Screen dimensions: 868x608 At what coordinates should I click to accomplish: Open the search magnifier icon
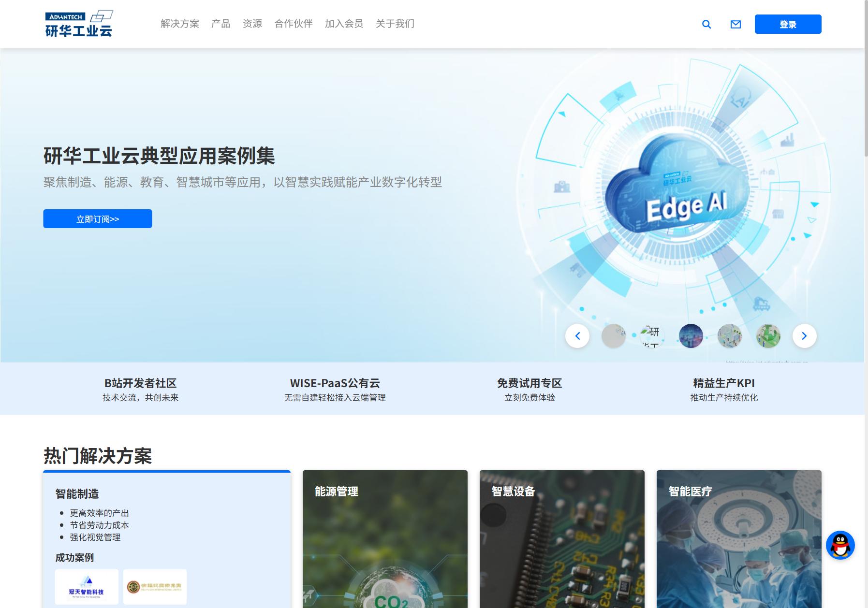pos(706,24)
